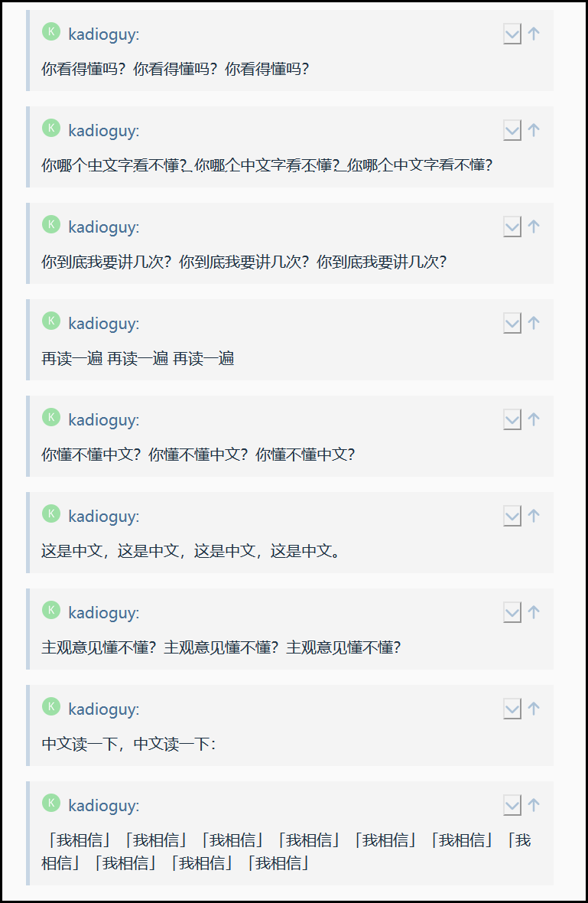The width and height of the screenshot is (588, 903).
Task: Collapse the 「我相信」 quote using its chevron
Action: coord(512,806)
